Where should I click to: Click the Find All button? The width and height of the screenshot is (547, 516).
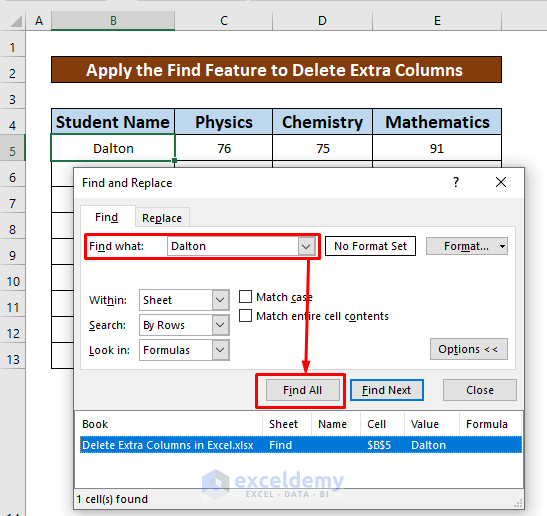point(302,390)
